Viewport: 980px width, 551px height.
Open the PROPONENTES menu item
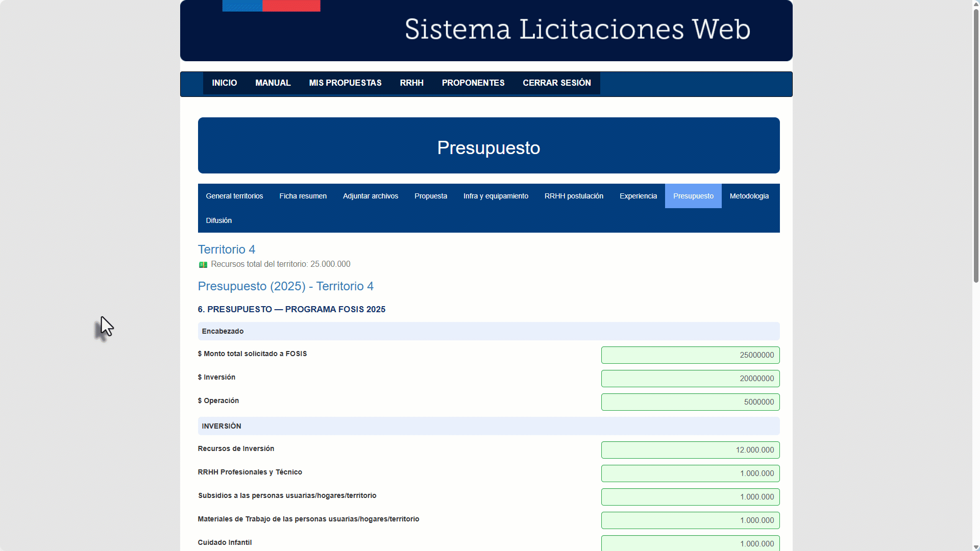pyautogui.click(x=473, y=83)
